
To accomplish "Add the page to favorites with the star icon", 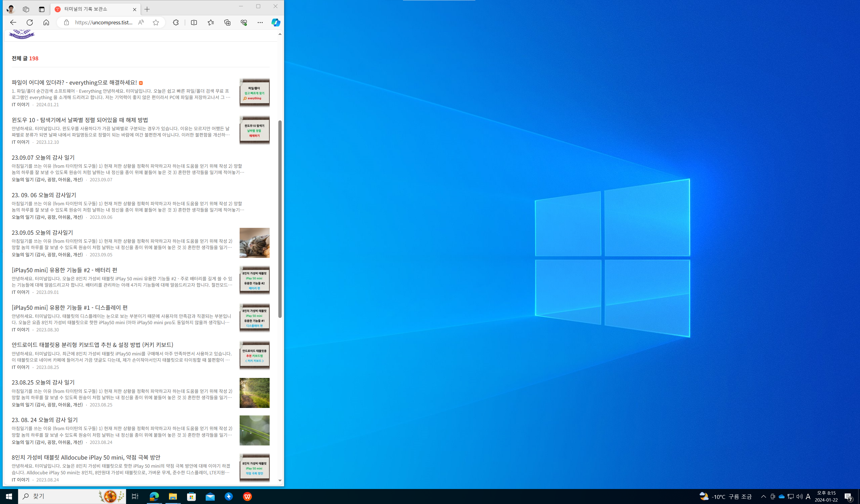I will [156, 23].
